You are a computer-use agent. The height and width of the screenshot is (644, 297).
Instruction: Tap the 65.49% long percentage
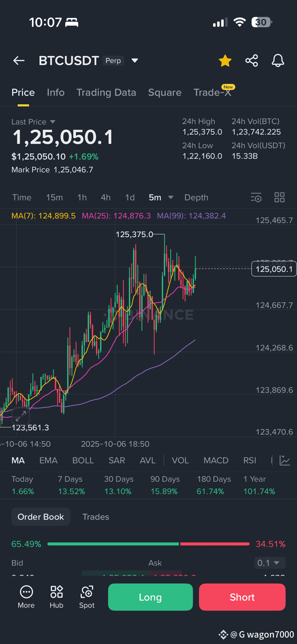tap(26, 544)
